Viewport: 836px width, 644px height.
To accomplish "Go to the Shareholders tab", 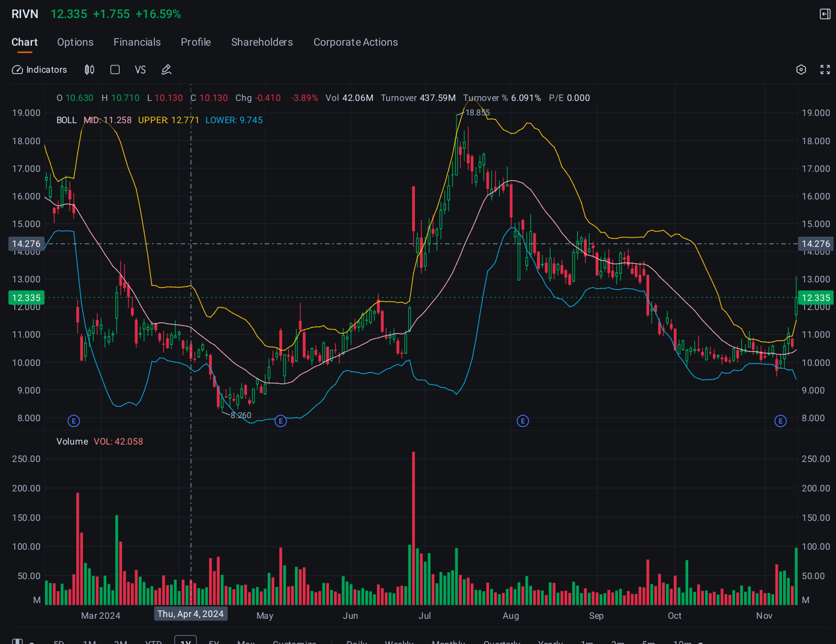I will click(262, 42).
